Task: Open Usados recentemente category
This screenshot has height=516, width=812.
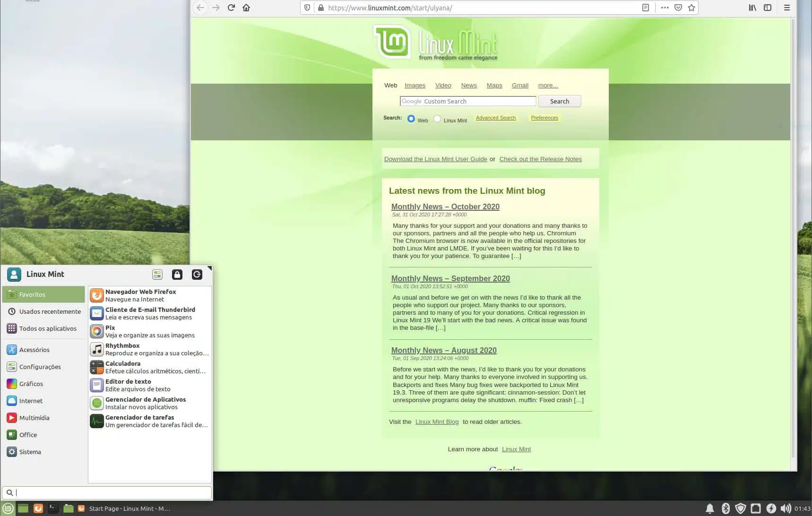Action: (x=43, y=311)
